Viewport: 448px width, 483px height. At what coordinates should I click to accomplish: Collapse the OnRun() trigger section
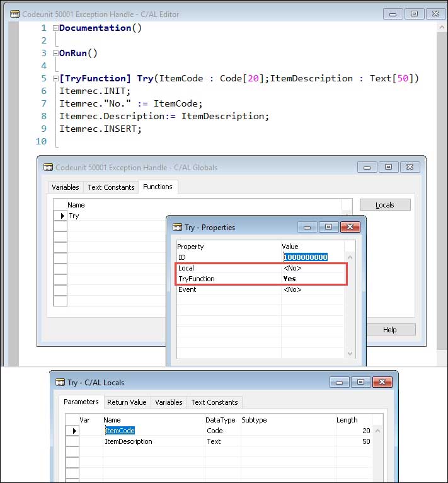pyautogui.click(x=55, y=54)
